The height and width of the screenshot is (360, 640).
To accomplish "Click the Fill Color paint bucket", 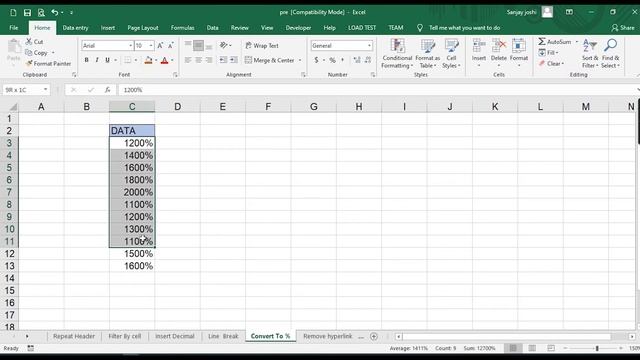I will [x=148, y=60].
